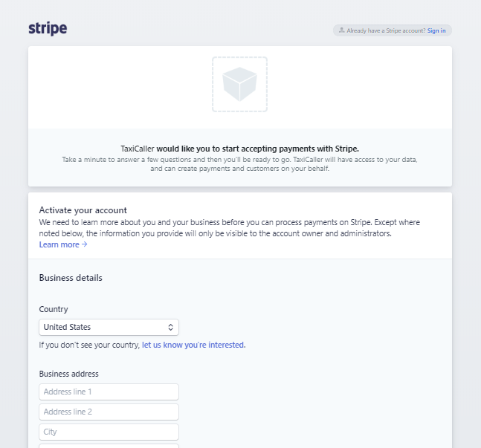Open the Sign in link
The height and width of the screenshot is (448, 481).
436,30
